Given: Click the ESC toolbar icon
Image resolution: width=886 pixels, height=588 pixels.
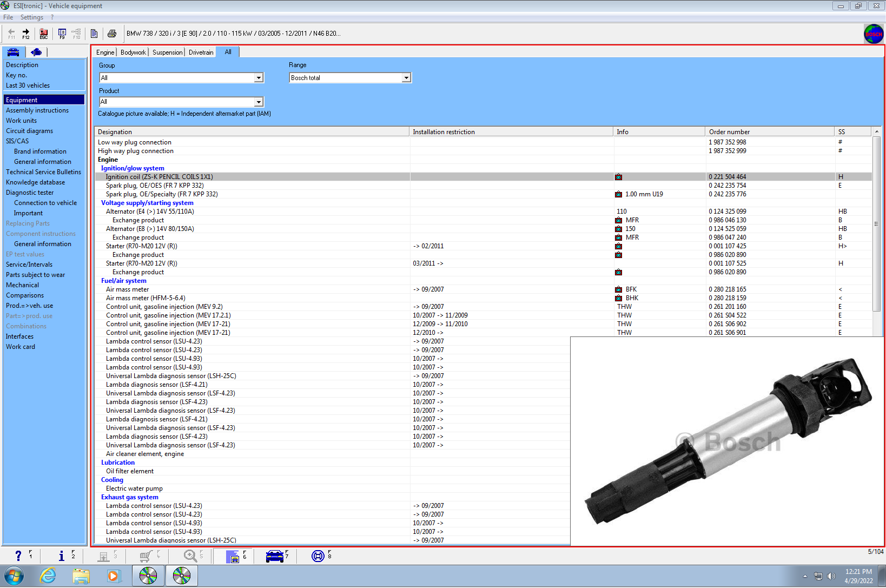Looking at the screenshot, I should pyautogui.click(x=44, y=34).
